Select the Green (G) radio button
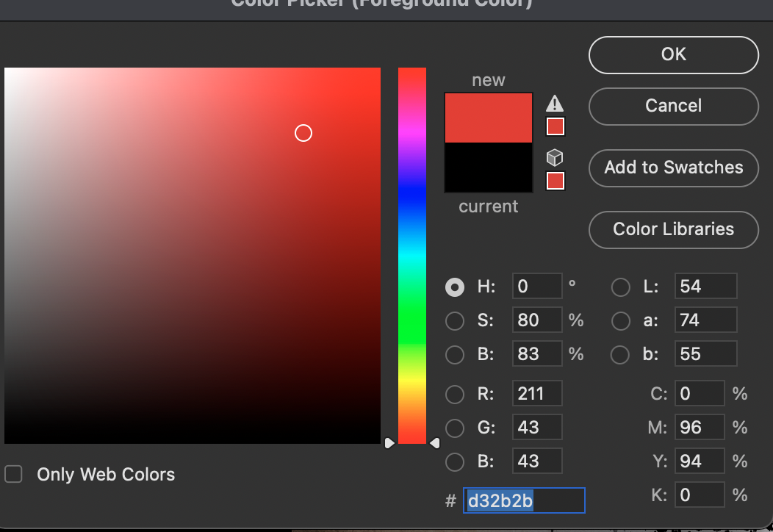This screenshot has width=773, height=532. coord(455,428)
